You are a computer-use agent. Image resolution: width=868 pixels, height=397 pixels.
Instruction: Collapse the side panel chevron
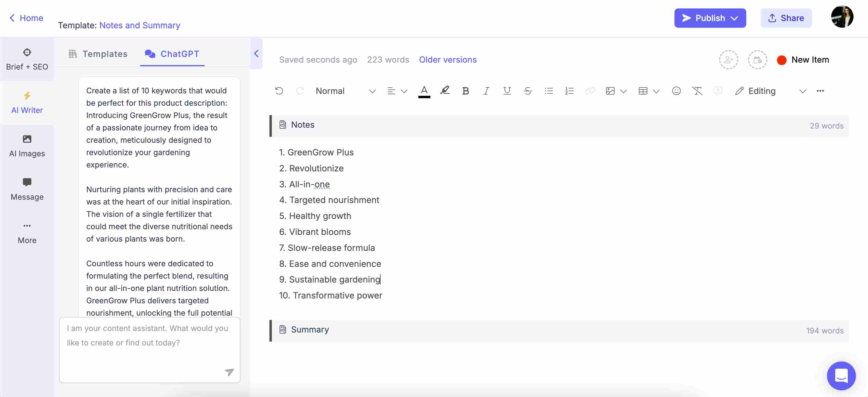coord(256,54)
